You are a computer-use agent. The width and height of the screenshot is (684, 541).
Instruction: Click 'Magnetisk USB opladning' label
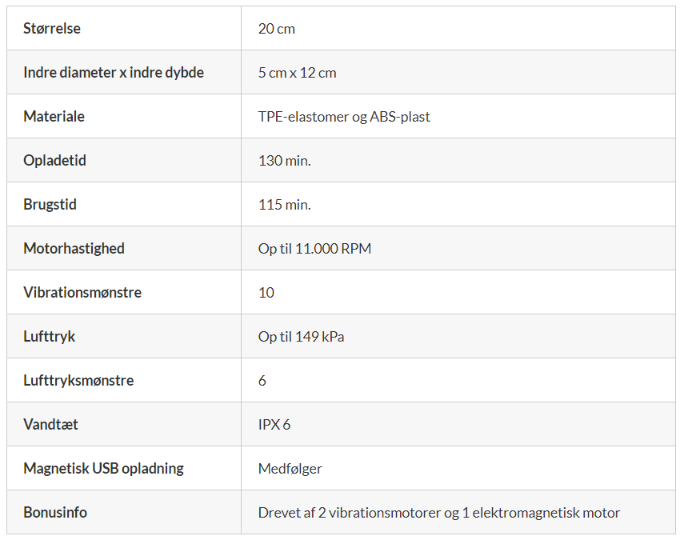103,469
